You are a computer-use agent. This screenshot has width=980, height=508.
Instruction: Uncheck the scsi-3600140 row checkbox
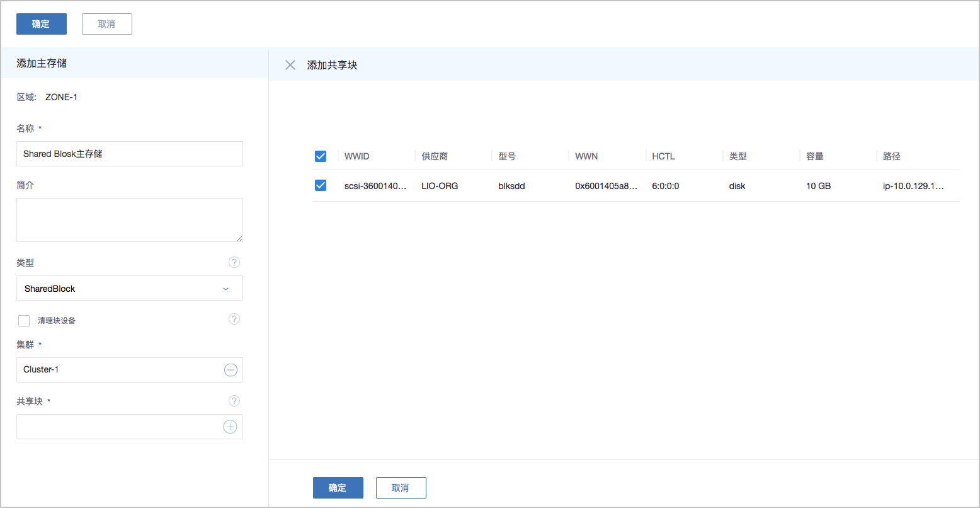321,185
